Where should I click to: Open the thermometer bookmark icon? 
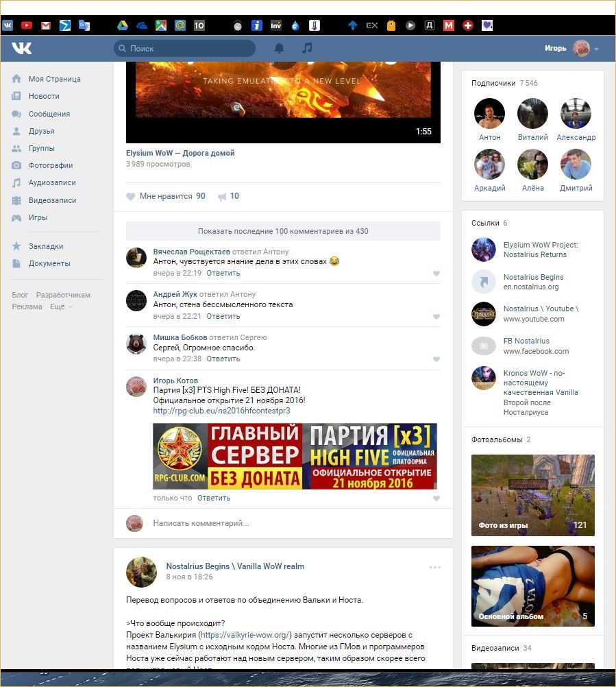tap(315, 25)
